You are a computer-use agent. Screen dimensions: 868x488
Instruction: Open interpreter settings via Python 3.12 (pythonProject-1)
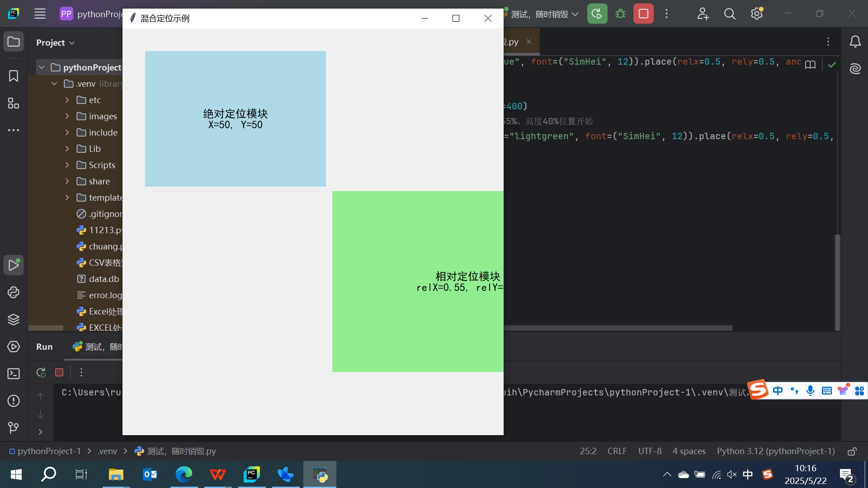776,450
